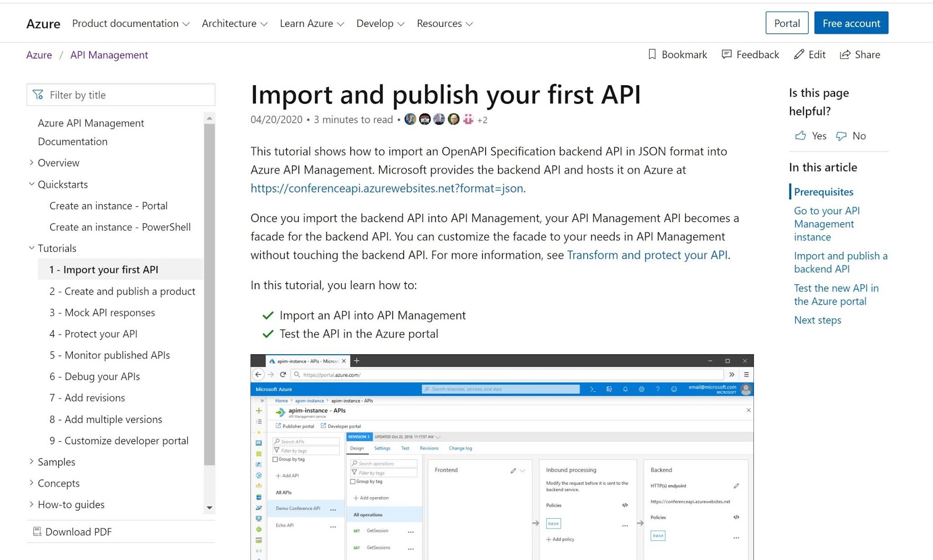Click the Bookmark icon
The height and width of the screenshot is (560, 933).
coord(652,54)
